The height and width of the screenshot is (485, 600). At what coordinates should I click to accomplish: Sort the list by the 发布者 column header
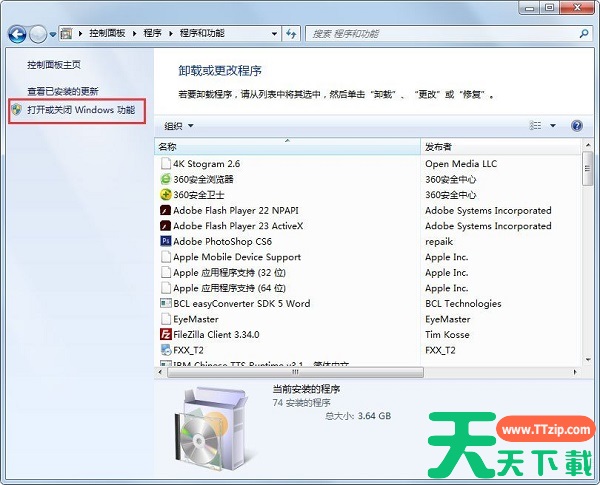click(x=500, y=146)
